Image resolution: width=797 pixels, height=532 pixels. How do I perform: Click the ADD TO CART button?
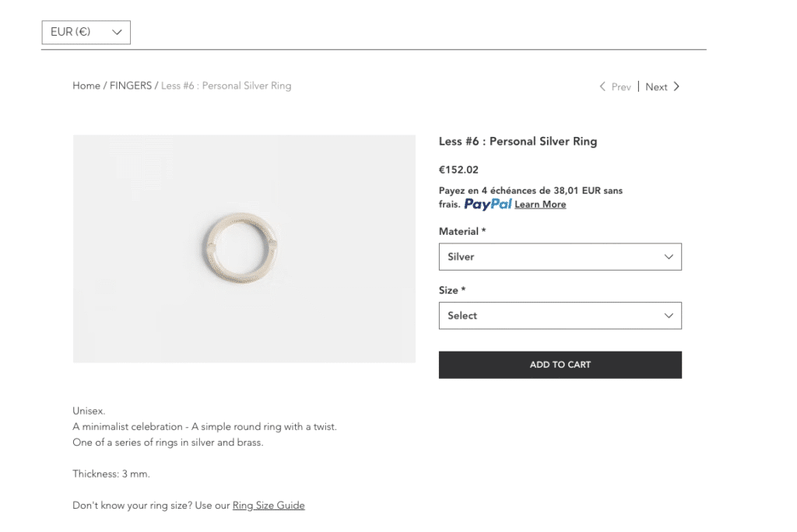click(x=560, y=364)
